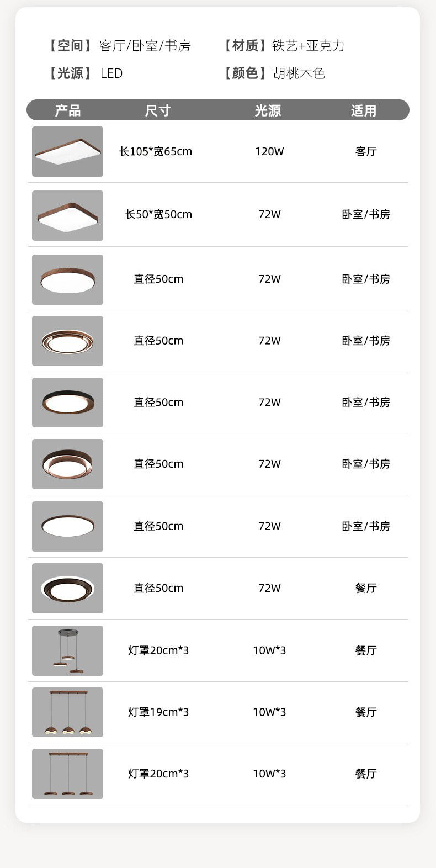This screenshot has height=868, width=436.
Task: Click the 胡桃木色 color label
Action: [299, 73]
